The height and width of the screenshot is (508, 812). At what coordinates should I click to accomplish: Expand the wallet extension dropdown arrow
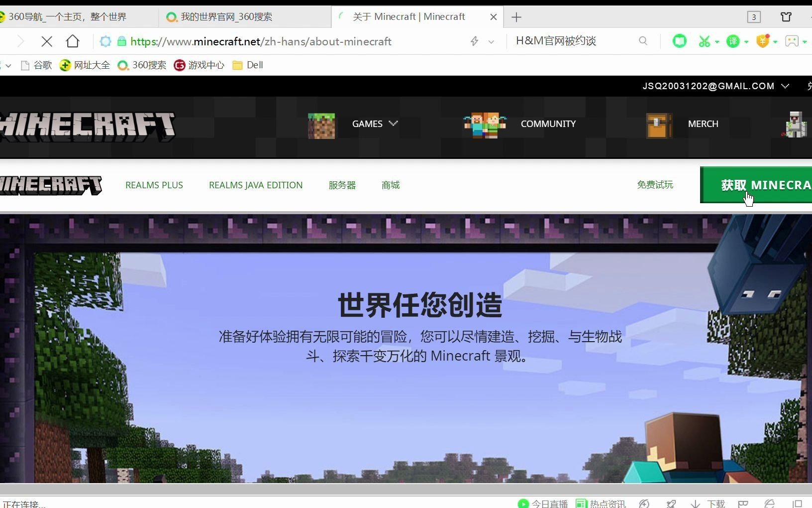point(775,42)
